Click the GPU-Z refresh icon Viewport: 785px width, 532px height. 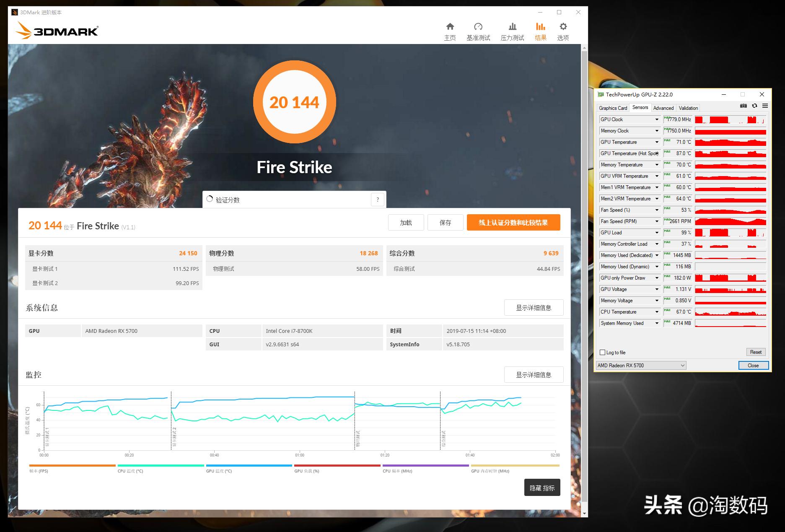point(754,106)
